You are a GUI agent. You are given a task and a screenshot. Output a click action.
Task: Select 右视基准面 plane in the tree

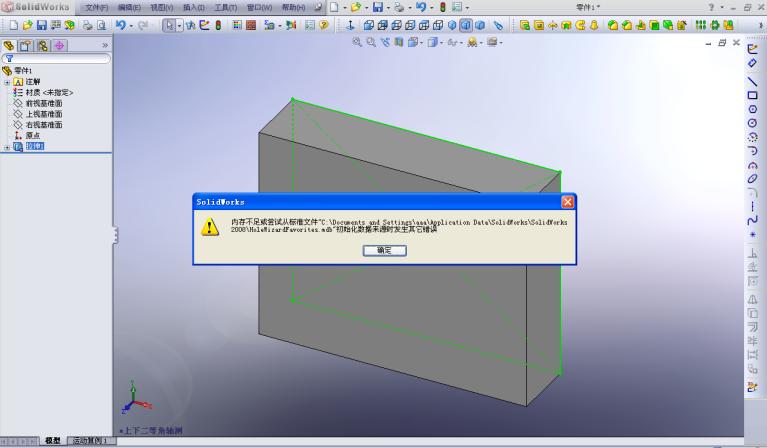(x=44, y=125)
